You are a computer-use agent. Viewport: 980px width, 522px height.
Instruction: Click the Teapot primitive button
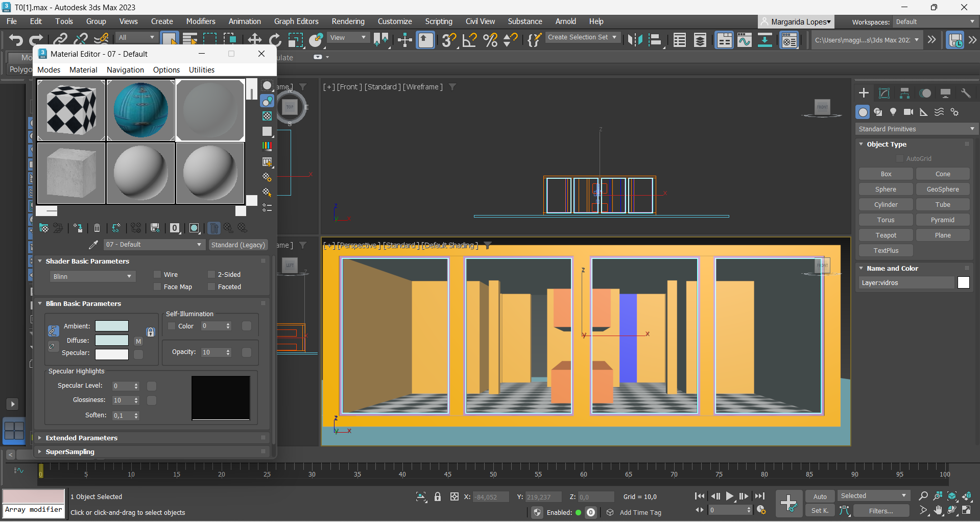(x=886, y=235)
